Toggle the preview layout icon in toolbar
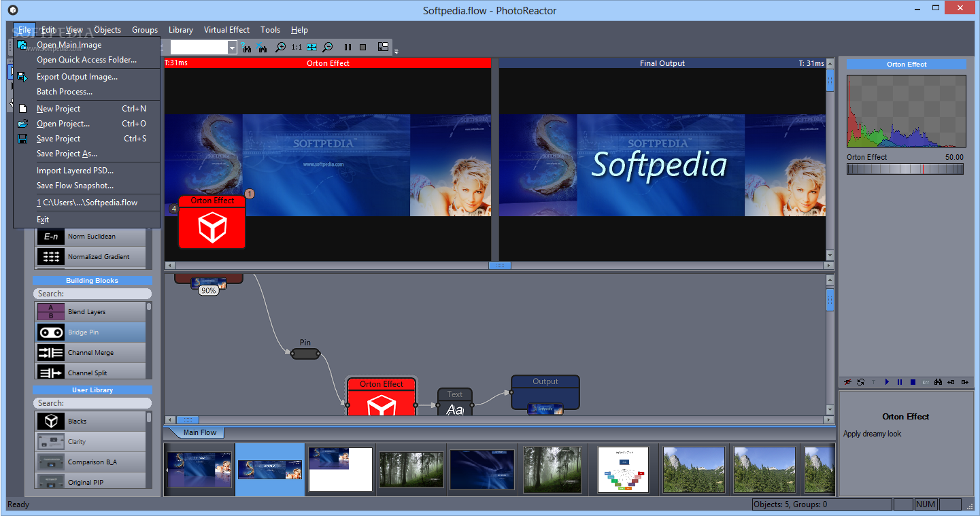The width and height of the screenshot is (980, 516). click(383, 47)
